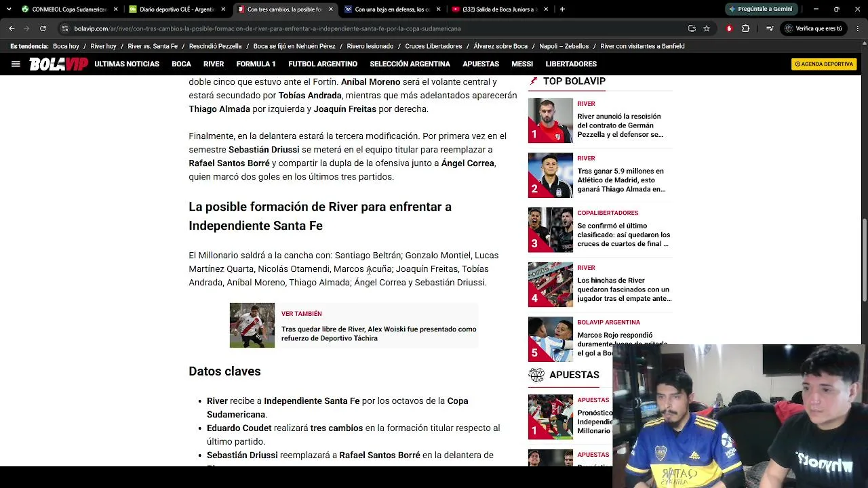
Task: Open the River vs. Santa Fe trending link
Action: coord(153,46)
